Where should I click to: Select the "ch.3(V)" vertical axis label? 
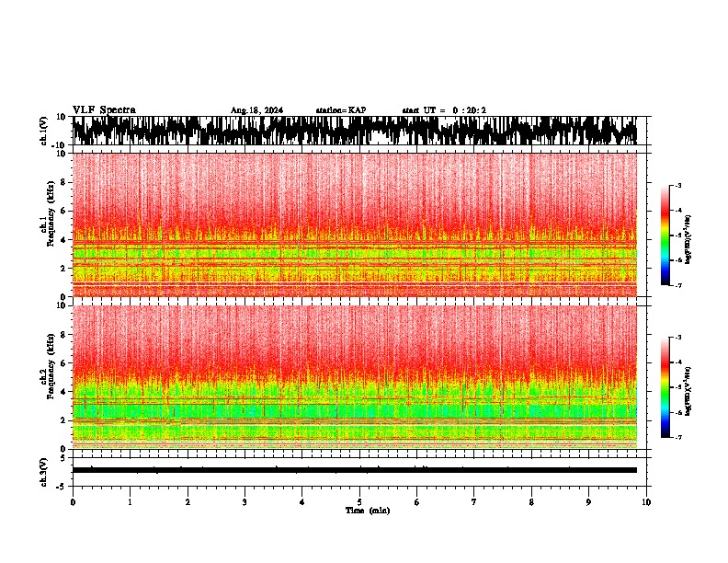point(44,472)
